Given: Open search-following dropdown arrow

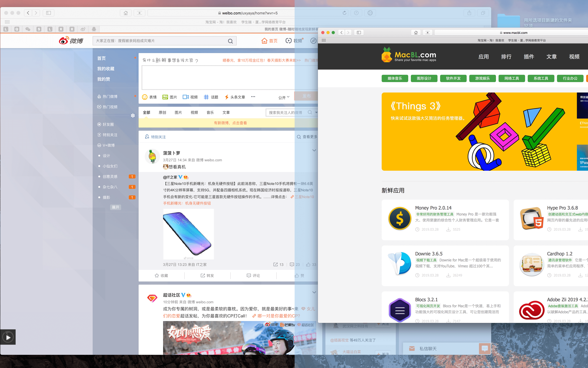Looking at the screenshot, I should click(316, 112).
